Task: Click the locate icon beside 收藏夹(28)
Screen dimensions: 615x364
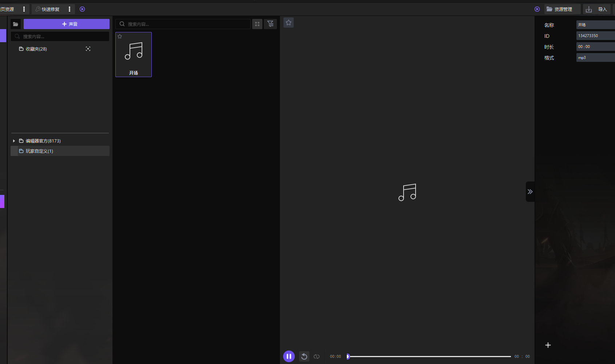Action: pyautogui.click(x=88, y=49)
